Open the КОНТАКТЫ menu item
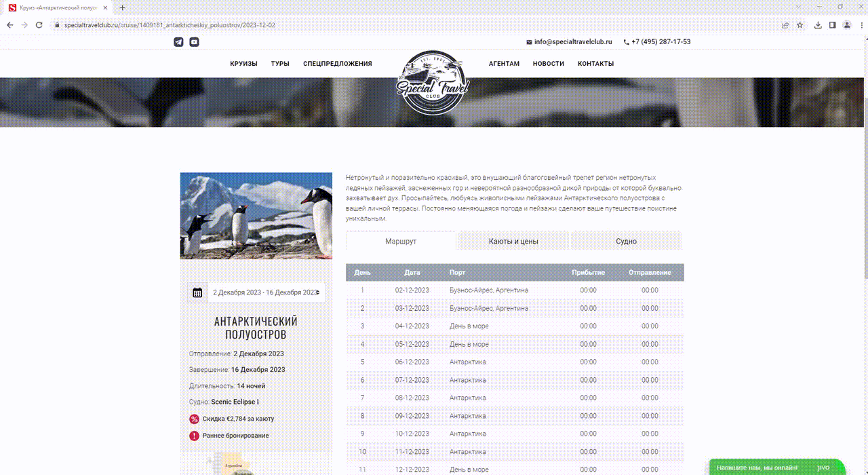This screenshot has height=475, width=868. pos(595,64)
